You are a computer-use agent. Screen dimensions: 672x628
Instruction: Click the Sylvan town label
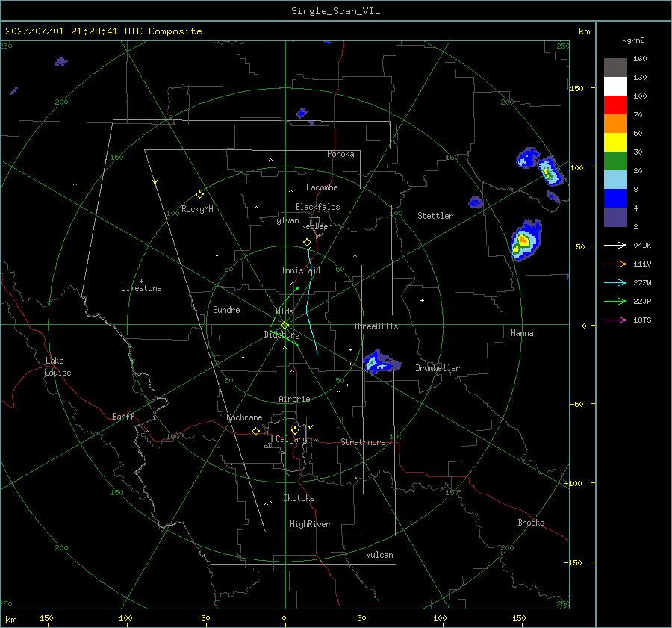[x=285, y=220]
